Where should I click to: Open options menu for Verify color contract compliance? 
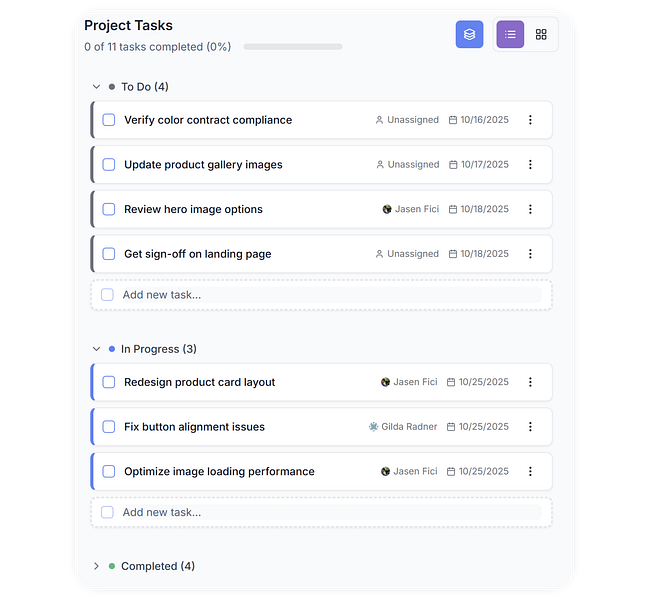tap(530, 120)
